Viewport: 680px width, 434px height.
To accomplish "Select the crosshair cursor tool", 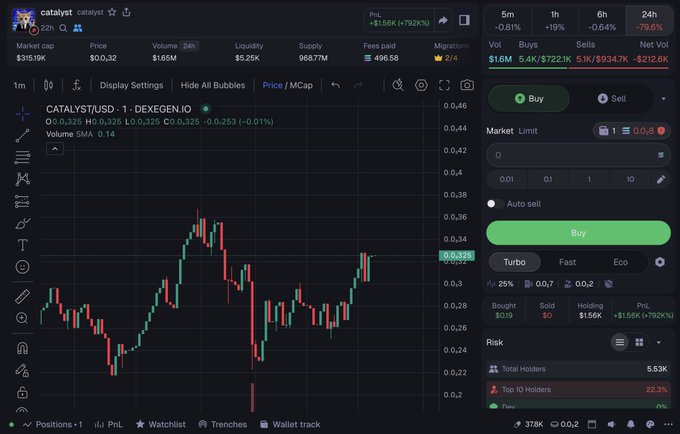I will [23, 114].
